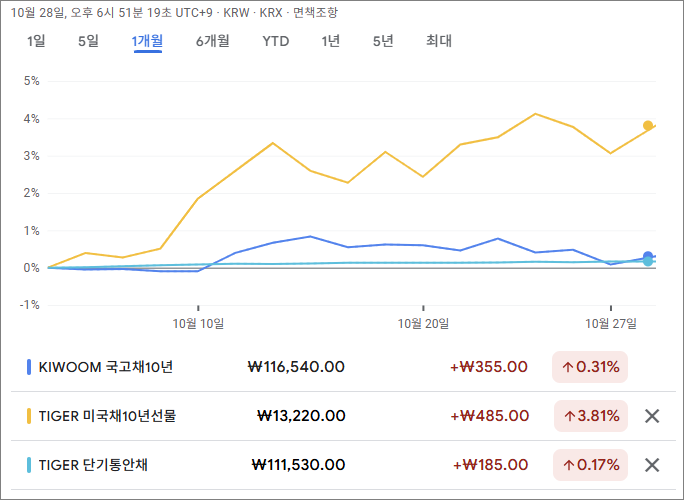Viewport: 684px width, 500px height.
Task: Click the 0.31% change badge
Action: click(590, 367)
